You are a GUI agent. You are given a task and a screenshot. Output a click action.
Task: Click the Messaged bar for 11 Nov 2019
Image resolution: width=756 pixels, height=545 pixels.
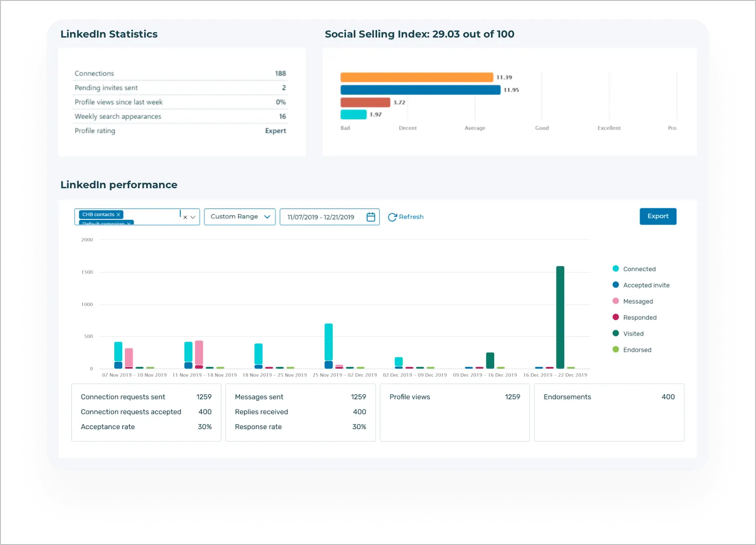coord(199,353)
